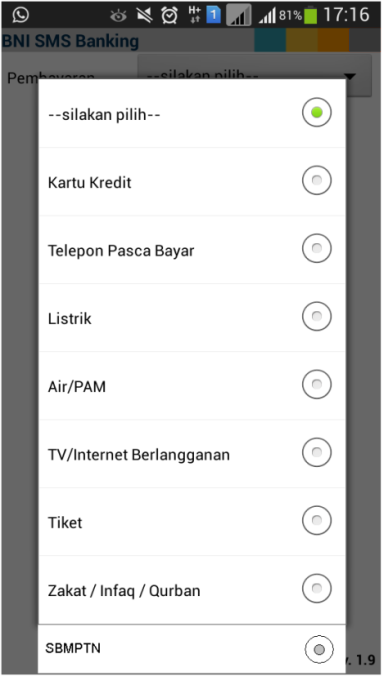Tap the signal strength bars icon
Image resolution: width=383 pixels, height=676 pixels.
267,16
